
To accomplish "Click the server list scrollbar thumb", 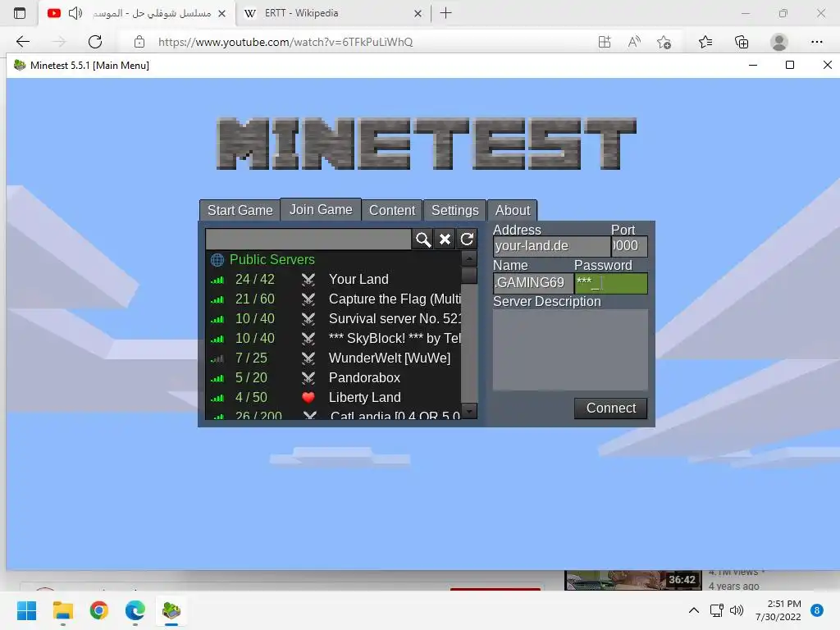I will [x=469, y=276].
